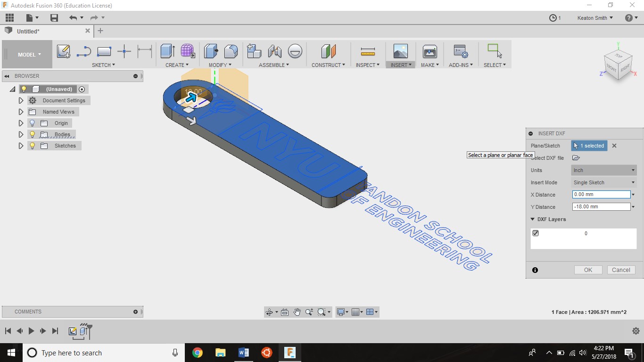
Task: Undo the last action
Action: coord(73,18)
